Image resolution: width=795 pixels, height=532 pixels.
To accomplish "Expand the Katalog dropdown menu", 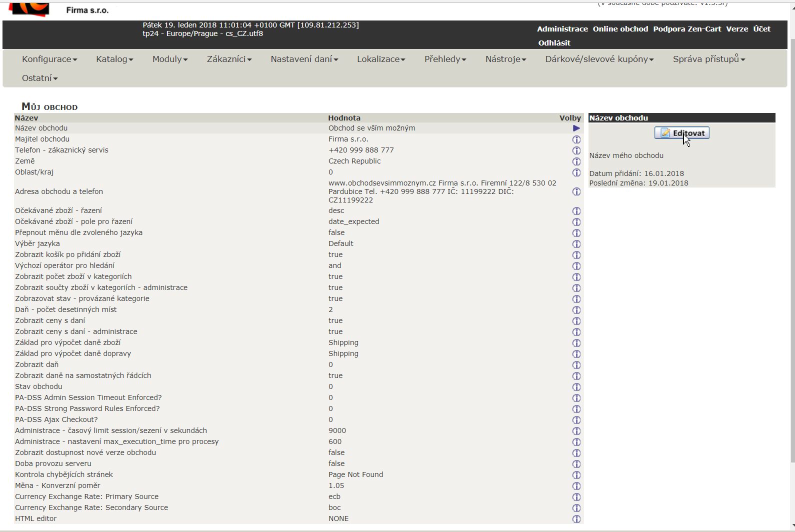I will click(114, 59).
